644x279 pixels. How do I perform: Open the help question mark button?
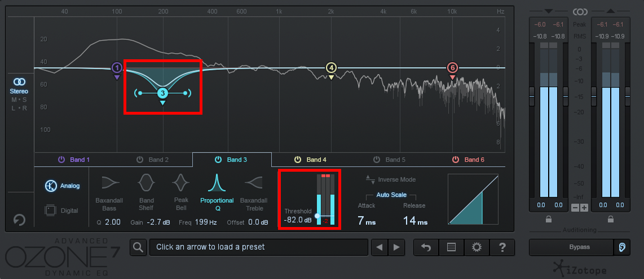point(502,247)
